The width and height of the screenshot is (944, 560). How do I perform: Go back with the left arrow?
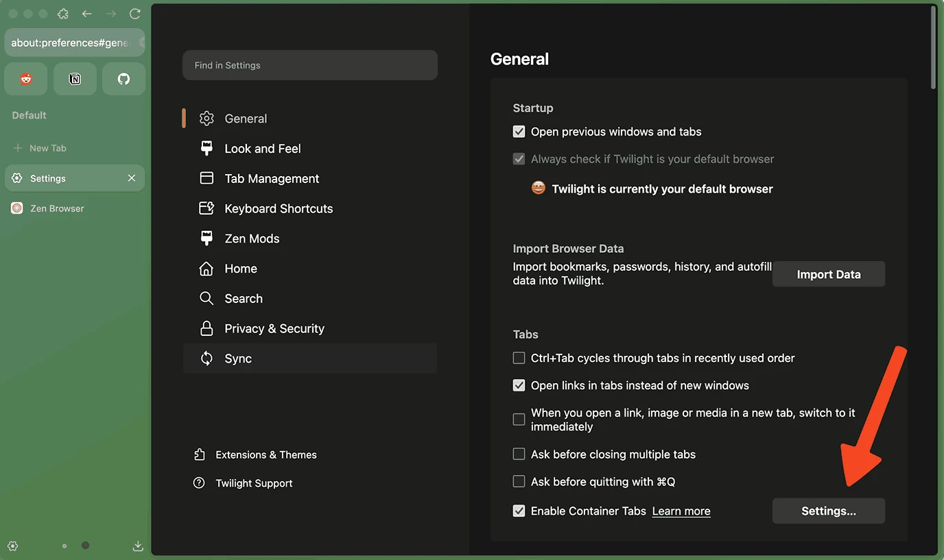86,14
